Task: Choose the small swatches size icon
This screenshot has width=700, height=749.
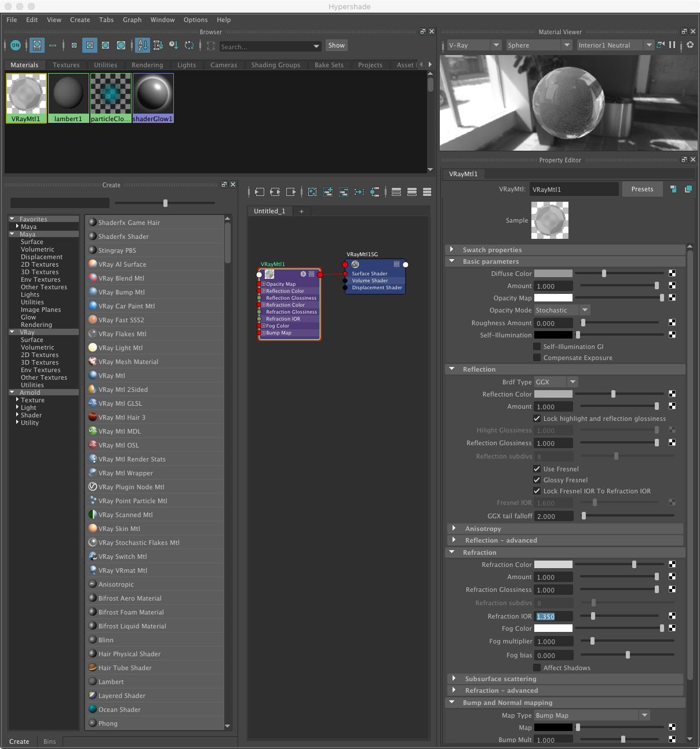Action: coord(74,45)
